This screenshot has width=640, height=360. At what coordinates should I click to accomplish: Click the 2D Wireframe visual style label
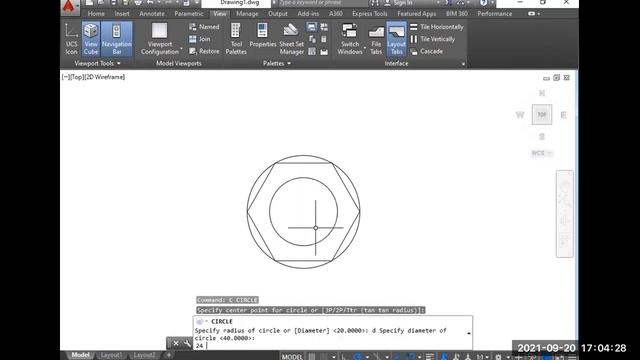(x=104, y=77)
